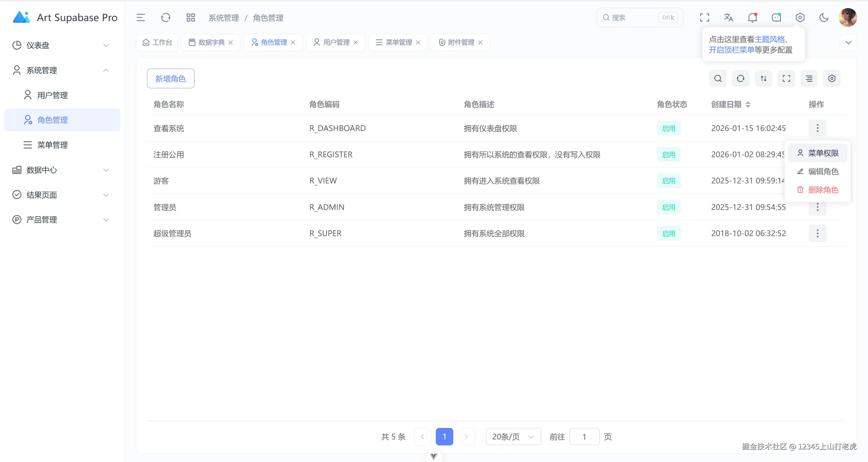
Task: Refresh the page with the reload icon
Action: click(165, 17)
